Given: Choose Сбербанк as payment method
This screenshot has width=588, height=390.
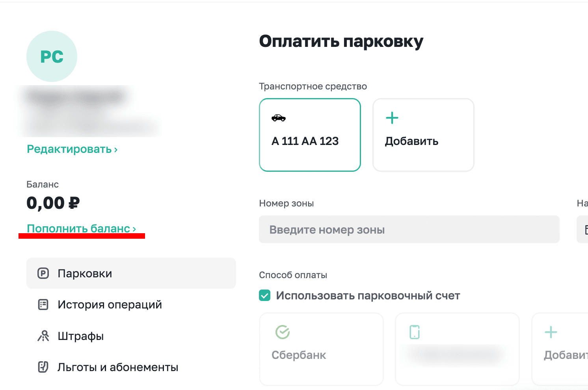Looking at the screenshot, I should (x=321, y=349).
